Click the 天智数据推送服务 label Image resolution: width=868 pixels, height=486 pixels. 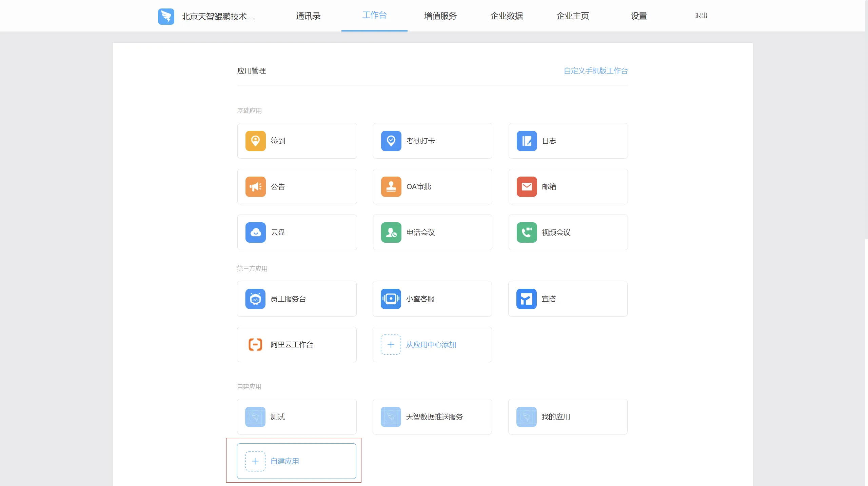click(434, 417)
